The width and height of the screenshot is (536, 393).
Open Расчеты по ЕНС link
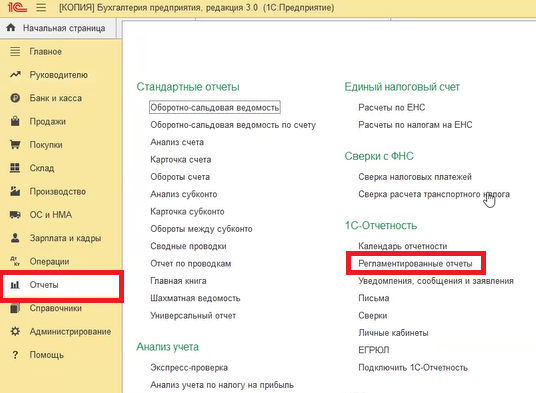click(x=391, y=107)
